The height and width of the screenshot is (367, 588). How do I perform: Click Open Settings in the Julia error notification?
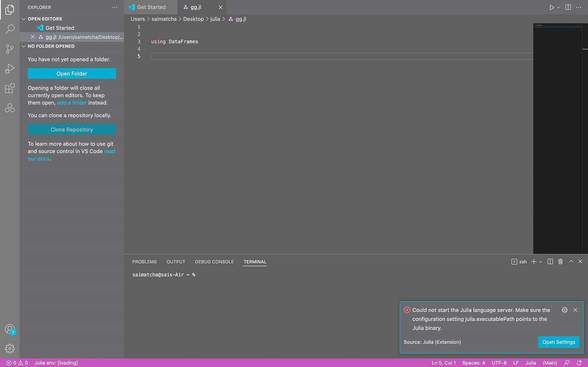559,342
